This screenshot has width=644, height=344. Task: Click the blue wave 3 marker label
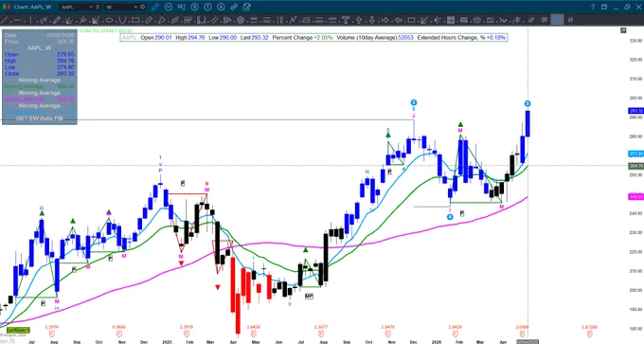click(x=414, y=102)
